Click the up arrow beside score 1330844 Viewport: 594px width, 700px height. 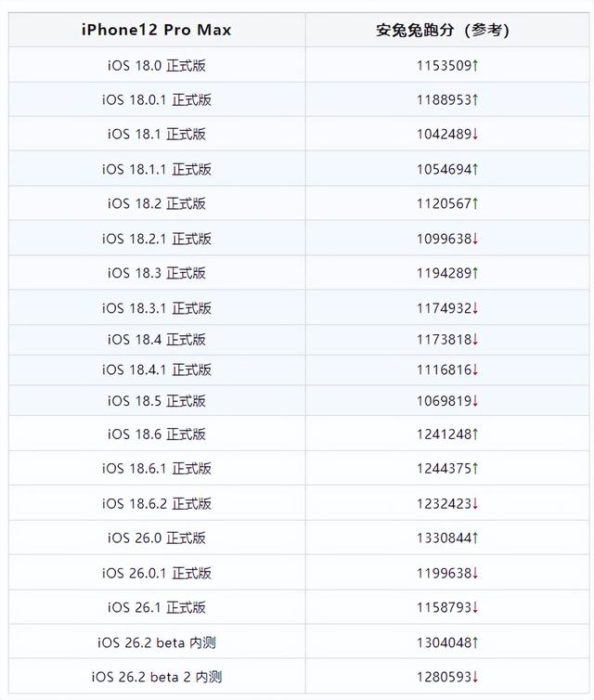point(475,538)
